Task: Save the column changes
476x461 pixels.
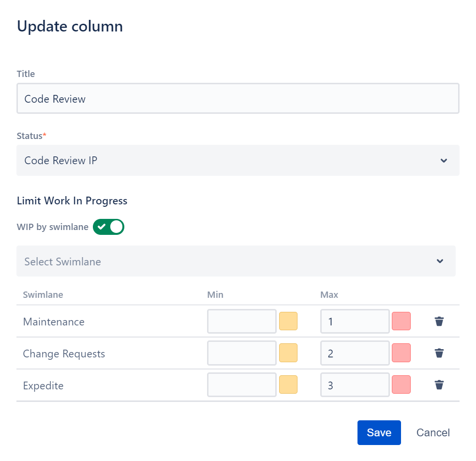Action: [379, 432]
